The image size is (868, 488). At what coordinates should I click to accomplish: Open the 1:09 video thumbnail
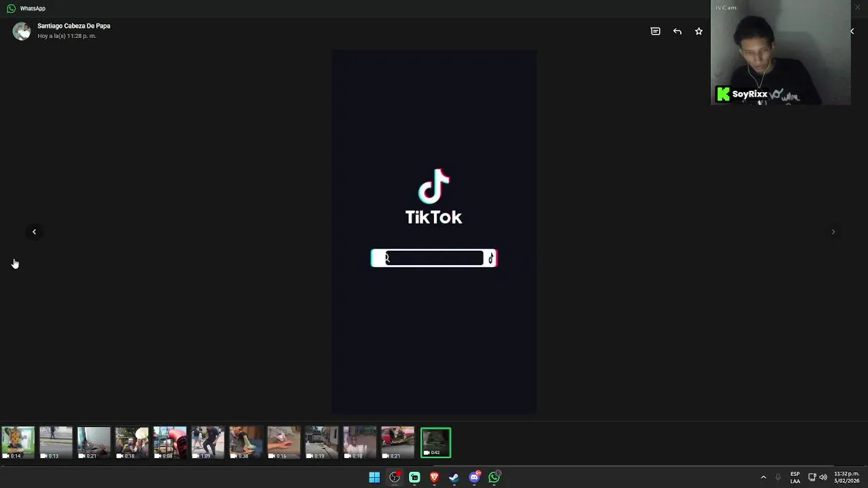pos(208,443)
